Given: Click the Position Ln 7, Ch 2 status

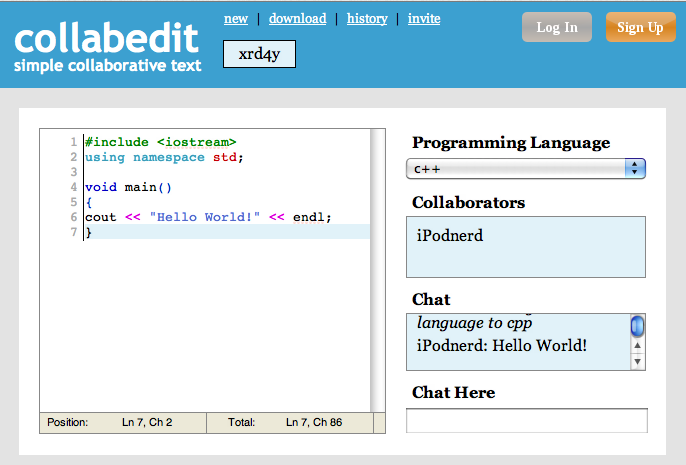Looking at the screenshot, I should point(110,422).
